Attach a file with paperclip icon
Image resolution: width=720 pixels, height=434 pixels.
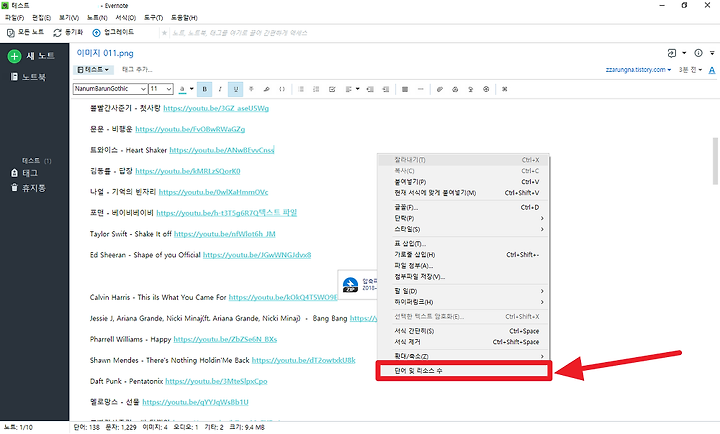pyautogui.click(x=439, y=89)
